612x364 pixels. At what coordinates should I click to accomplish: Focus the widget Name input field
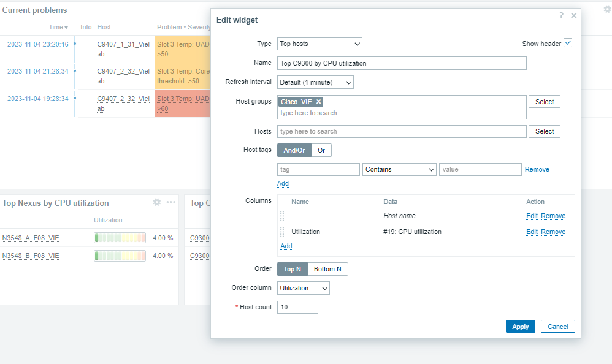click(x=402, y=63)
